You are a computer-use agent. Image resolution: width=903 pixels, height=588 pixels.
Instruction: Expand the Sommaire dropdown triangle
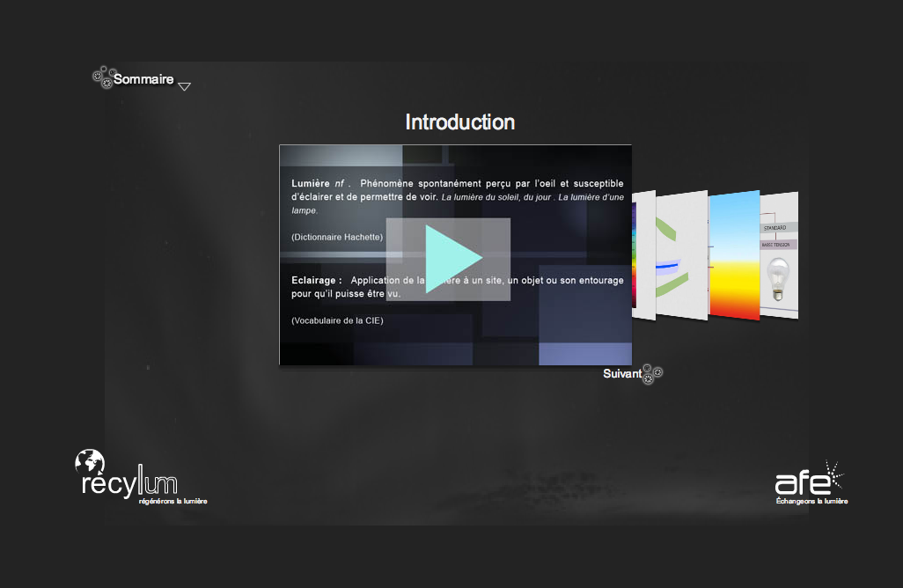point(184,86)
